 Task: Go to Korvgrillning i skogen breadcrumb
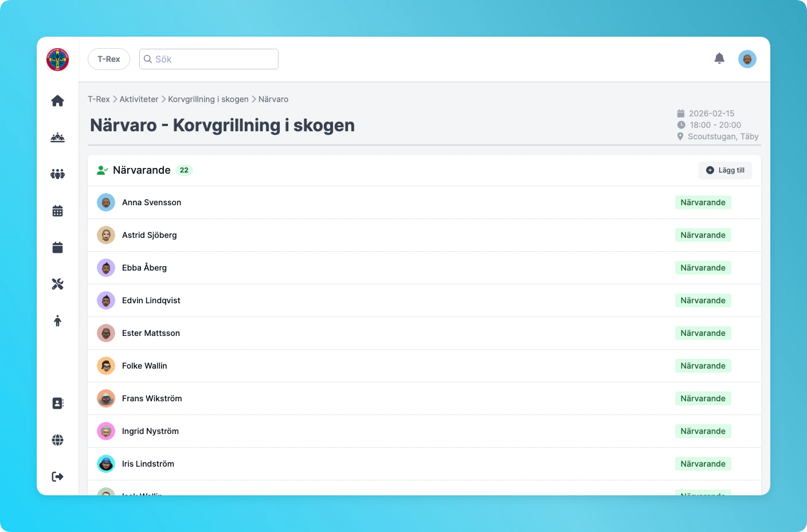click(208, 99)
